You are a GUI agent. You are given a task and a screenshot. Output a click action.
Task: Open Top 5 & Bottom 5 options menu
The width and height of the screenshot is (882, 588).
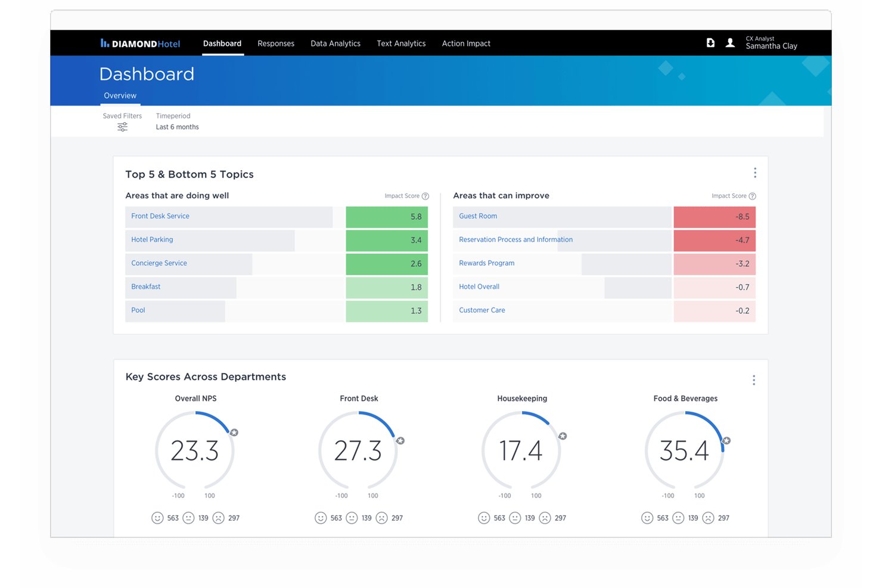(755, 173)
